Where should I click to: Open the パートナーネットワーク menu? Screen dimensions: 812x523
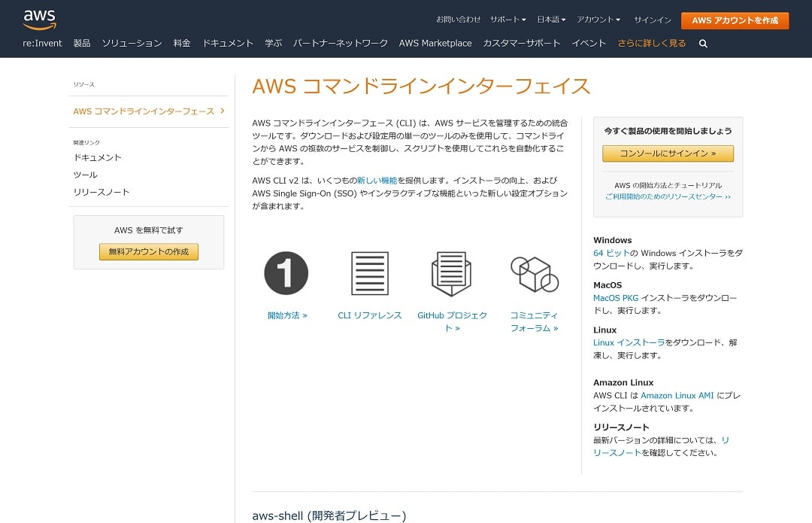(341, 44)
